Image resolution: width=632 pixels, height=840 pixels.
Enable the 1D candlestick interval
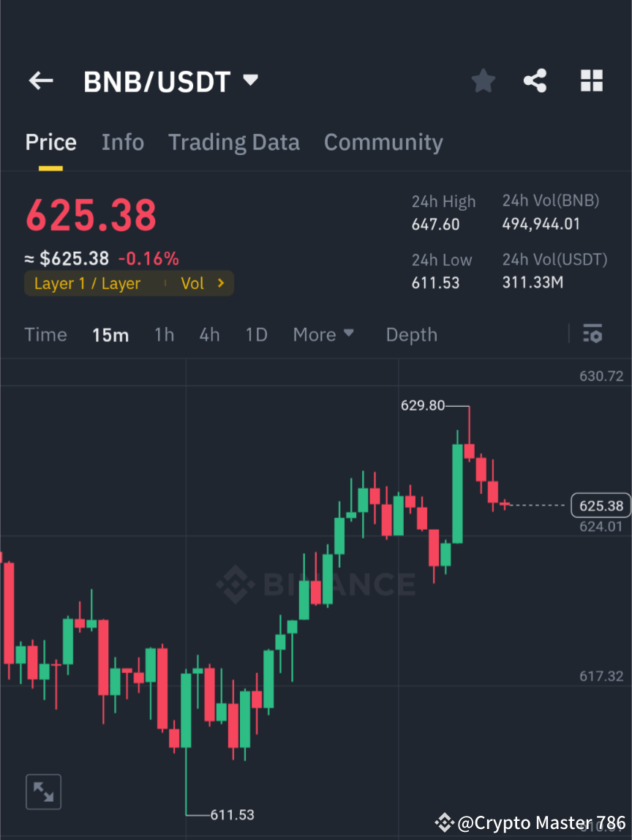tap(256, 334)
